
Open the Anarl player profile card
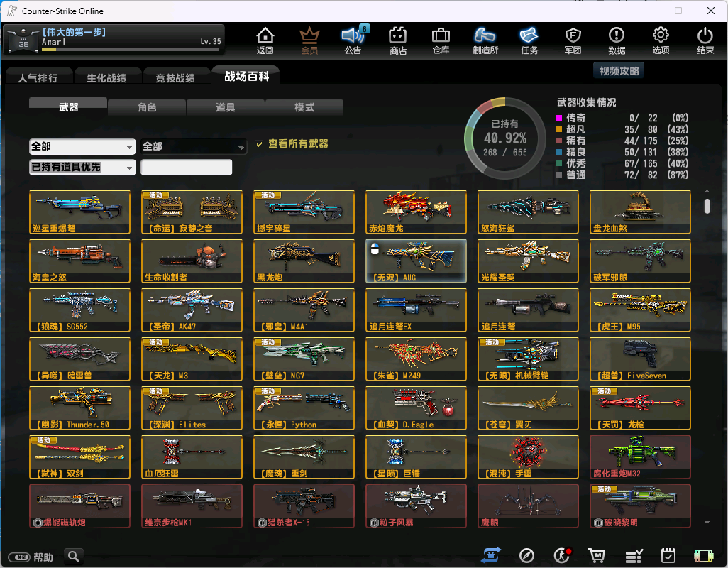(114, 40)
